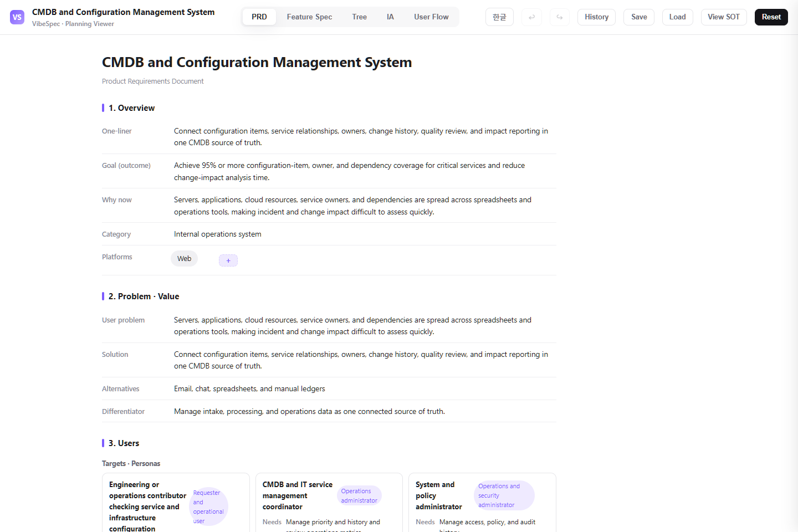Open the User Flow tab
This screenshot has height=532, width=798.
coord(431,17)
